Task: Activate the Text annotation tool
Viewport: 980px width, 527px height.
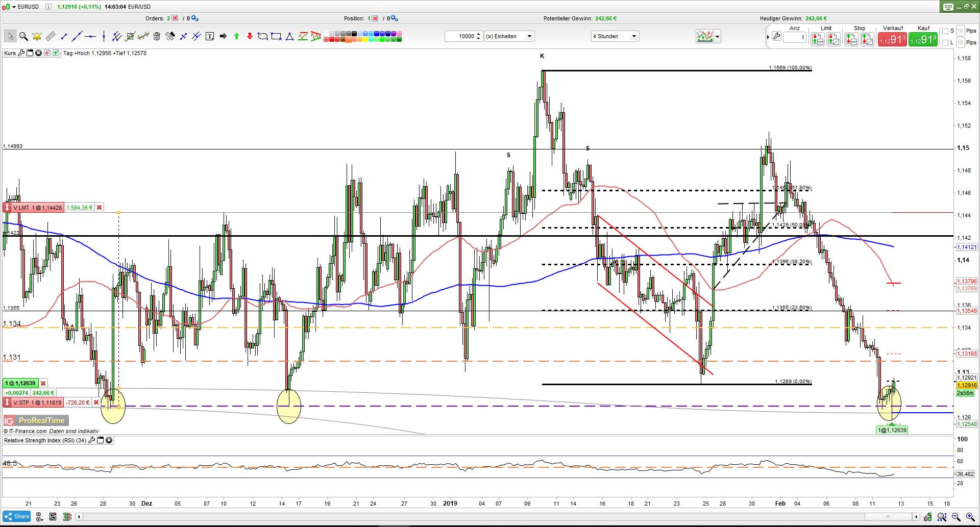Action: pos(209,36)
